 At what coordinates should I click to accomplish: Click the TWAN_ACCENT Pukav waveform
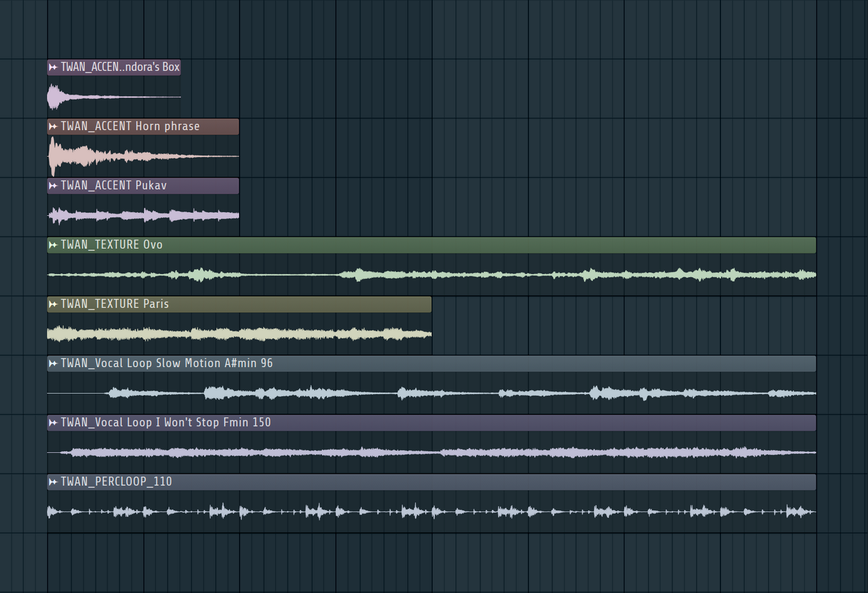(143, 216)
